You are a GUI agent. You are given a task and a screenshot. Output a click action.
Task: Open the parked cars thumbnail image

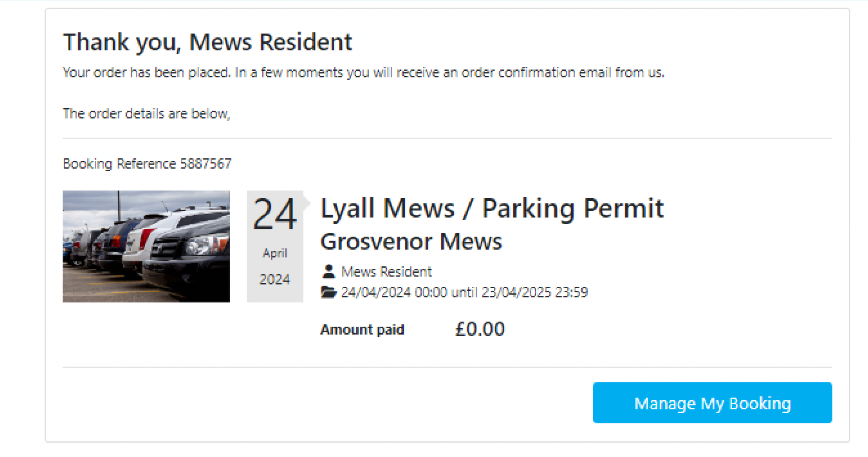click(x=146, y=246)
